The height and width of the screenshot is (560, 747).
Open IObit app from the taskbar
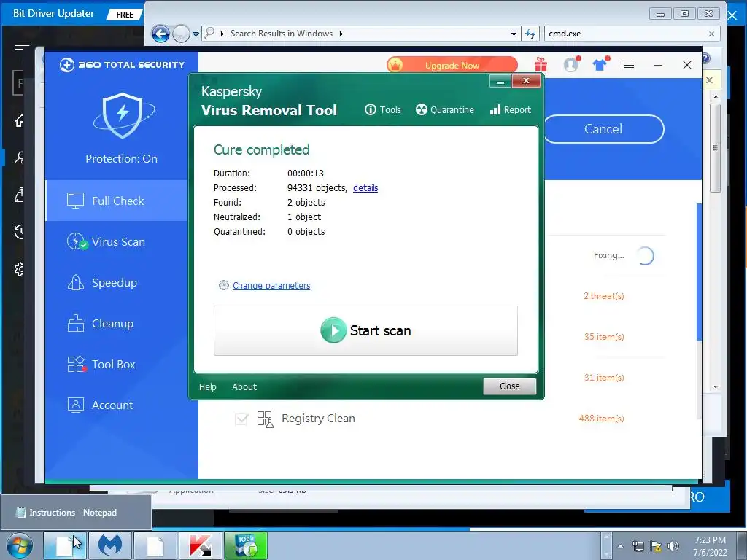[246, 545]
